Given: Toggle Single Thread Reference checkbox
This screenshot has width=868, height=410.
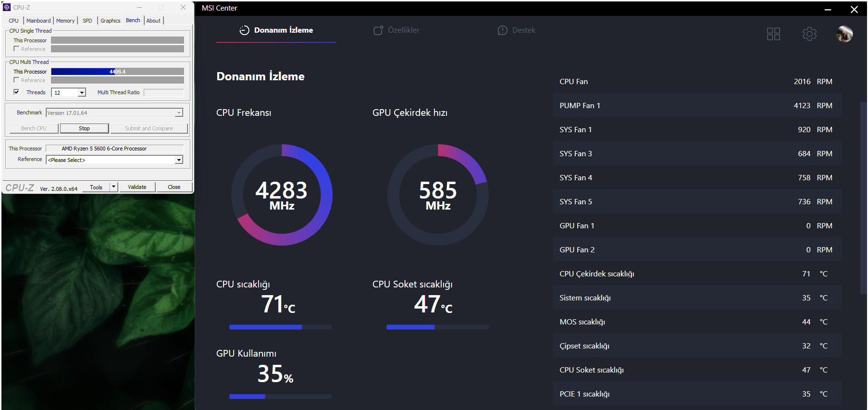Looking at the screenshot, I should 16,49.
